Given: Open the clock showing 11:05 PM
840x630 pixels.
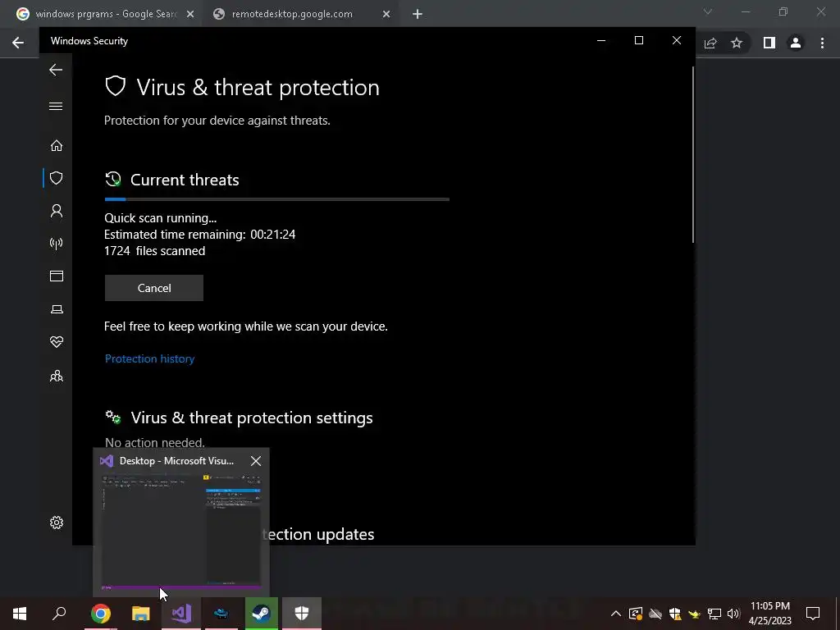Looking at the screenshot, I should pyautogui.click(x=769, y=614).
